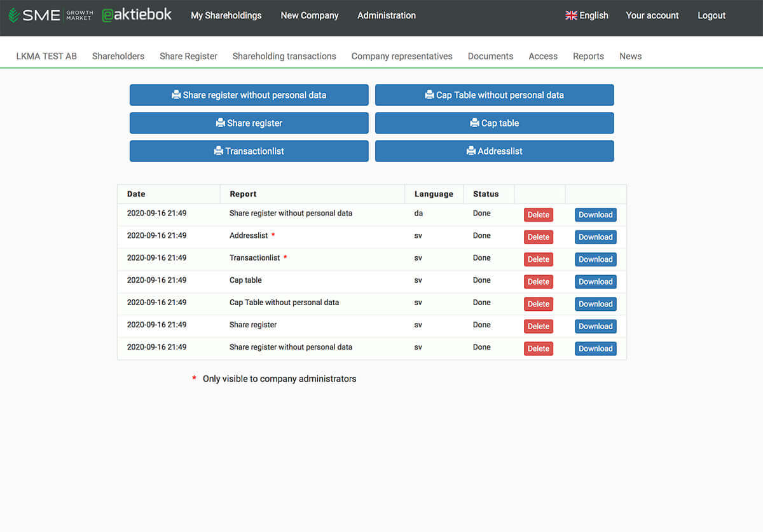
Task: Open Administration menu
Action: (x=387, y=15)
